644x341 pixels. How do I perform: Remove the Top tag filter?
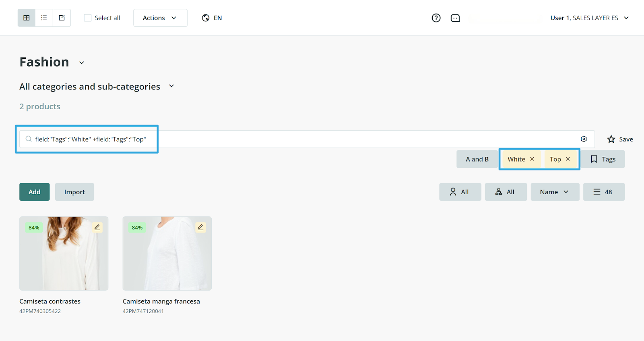568,159
